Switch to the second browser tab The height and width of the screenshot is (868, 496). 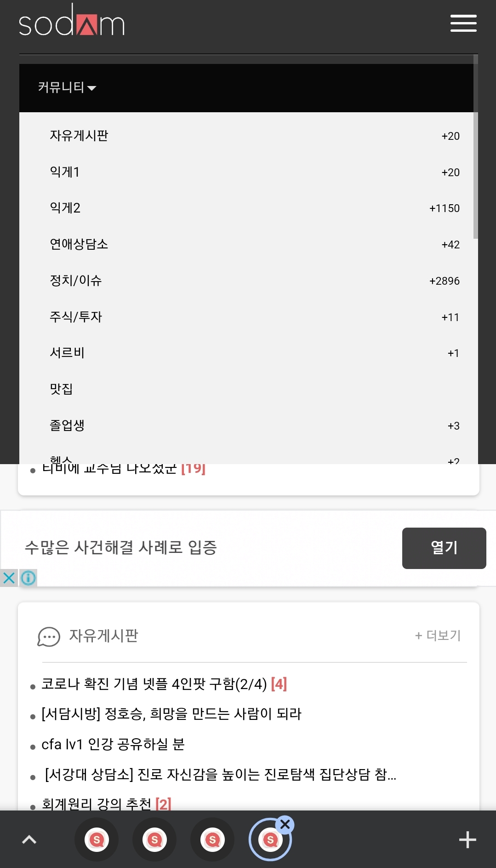point(154,840)
